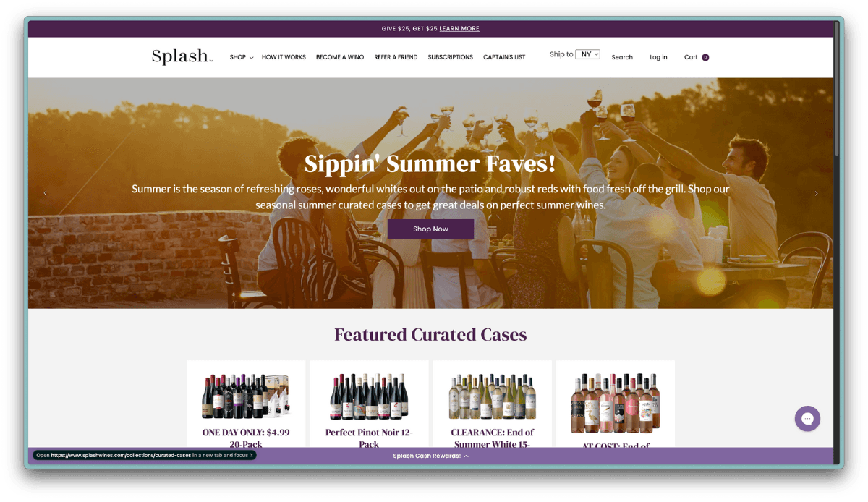Advance to next hero slide arrow

point(817,193)
